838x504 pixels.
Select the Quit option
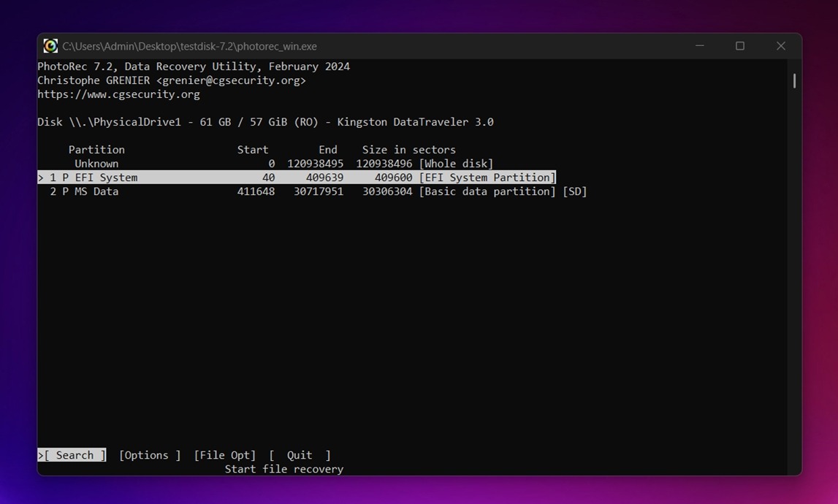pos(300,455)
